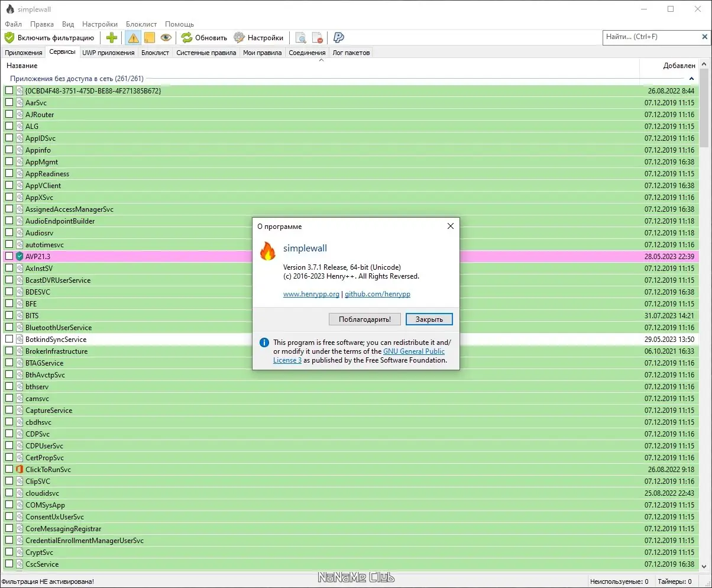This screenshot has height=588, width=712.
Task: Check the ALG checkbox
Action: click(x=9, y=126)
